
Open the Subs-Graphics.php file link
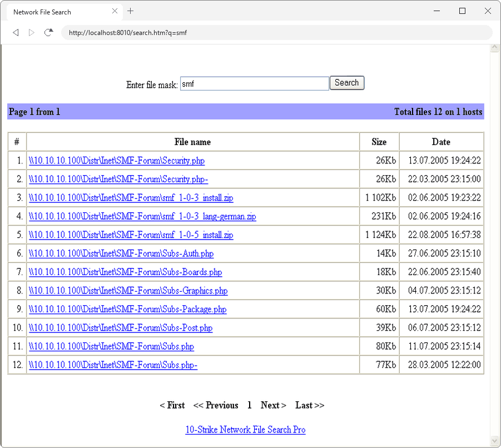128,291
